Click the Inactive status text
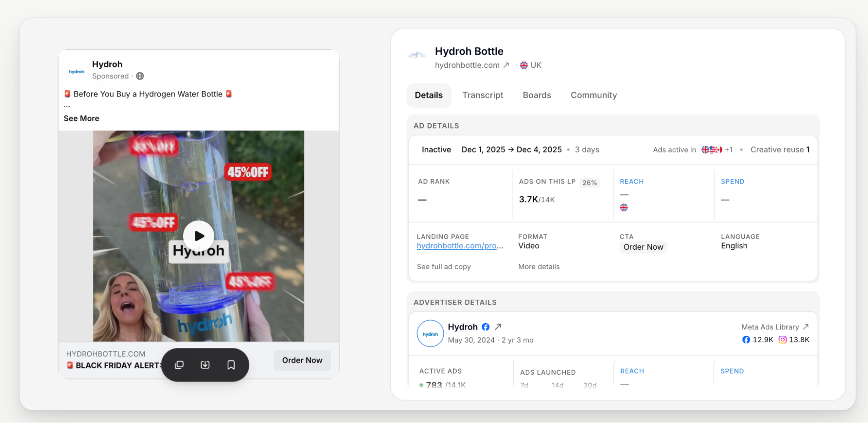Image resolution: width=868 pixels, height=423 pixels. 436,150
